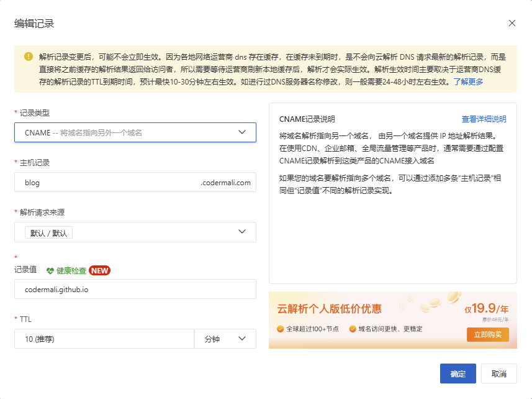Open the 分钟 TTL unit dropdown
This screenshot has height=399, width=532.
coord(225,339)
